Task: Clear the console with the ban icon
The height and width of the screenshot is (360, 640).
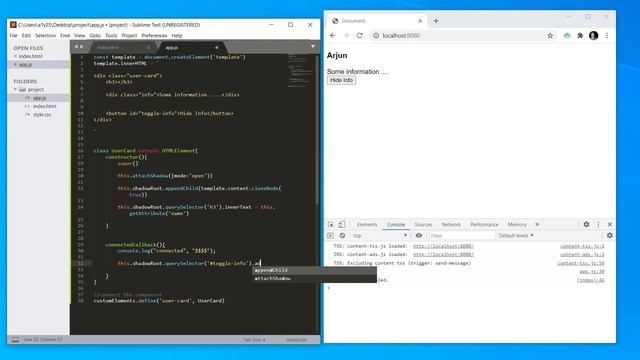Action: (x=342, y=236)
